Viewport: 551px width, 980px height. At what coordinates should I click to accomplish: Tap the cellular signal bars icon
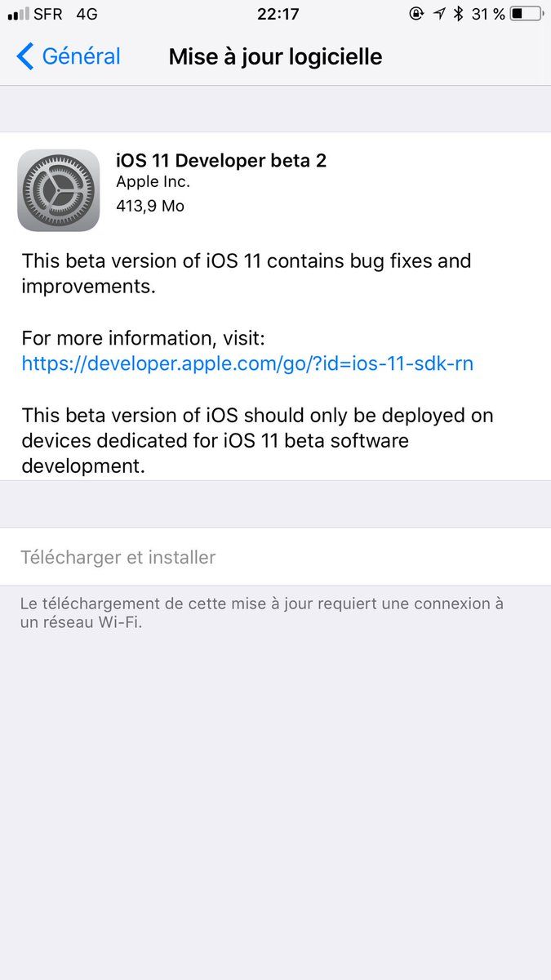[x=18, y=14]
